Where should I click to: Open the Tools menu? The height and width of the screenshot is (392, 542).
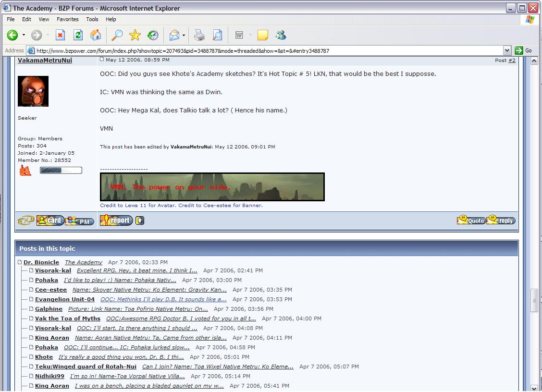[92, 19]
